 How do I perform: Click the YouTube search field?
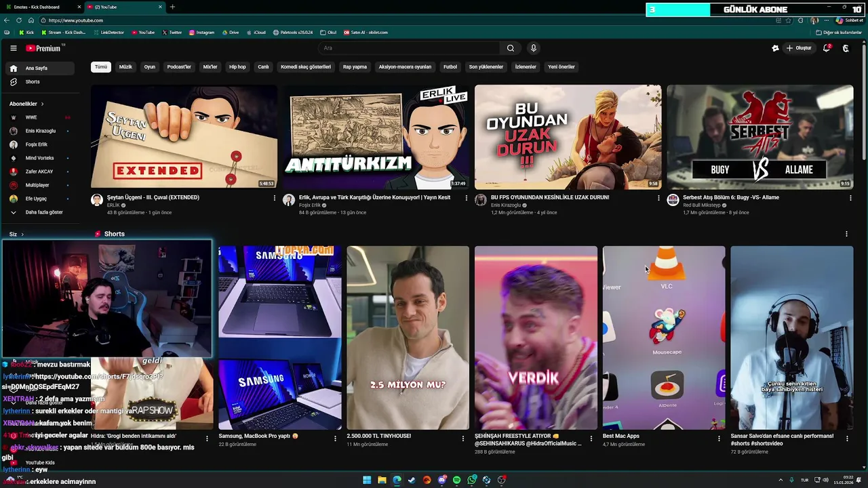coord(410,48)
